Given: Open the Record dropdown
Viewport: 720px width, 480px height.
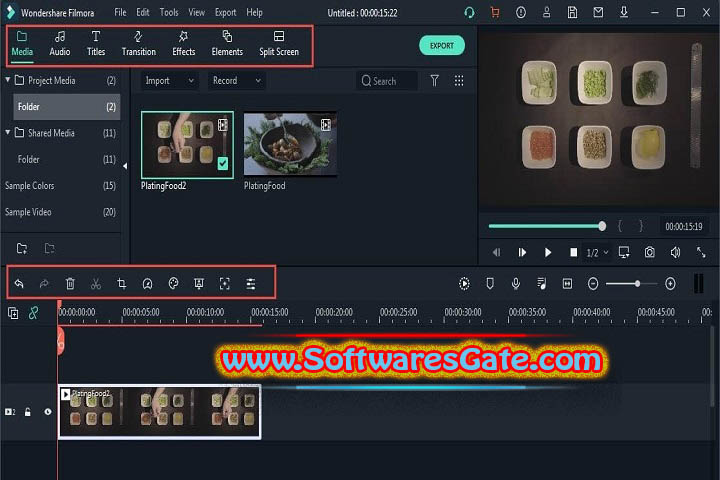Looking at the screenshot, I should [236, 81].
